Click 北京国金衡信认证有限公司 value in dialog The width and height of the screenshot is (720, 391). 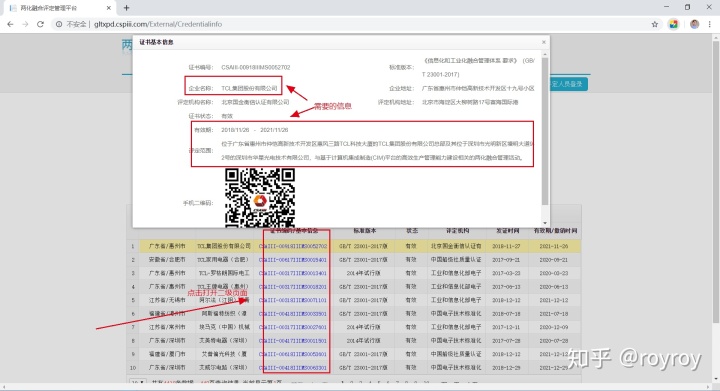[x=255, y=102]
